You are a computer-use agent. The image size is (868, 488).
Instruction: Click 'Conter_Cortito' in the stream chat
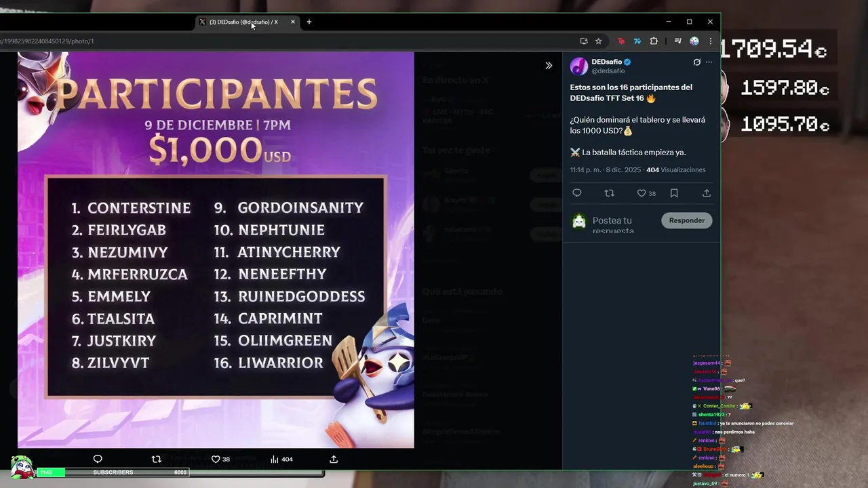[x=719, y=406]
